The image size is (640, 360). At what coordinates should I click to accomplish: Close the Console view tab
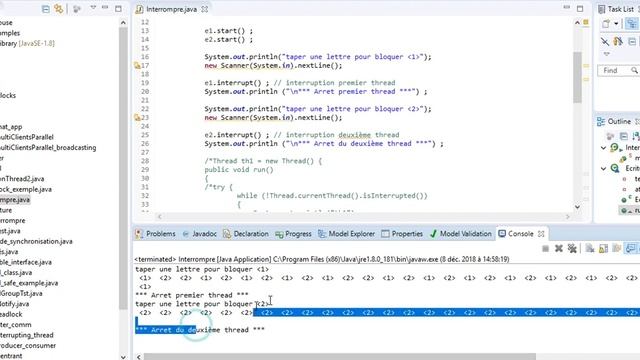541,234
